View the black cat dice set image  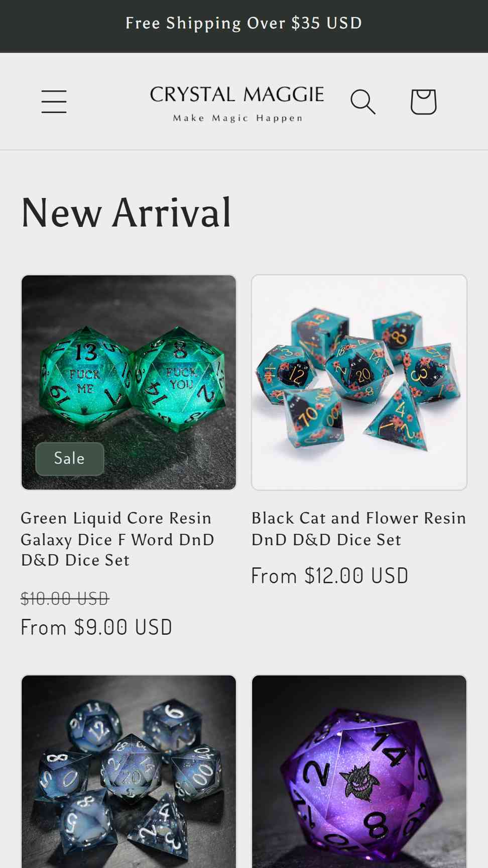click(x=359, y=382)
